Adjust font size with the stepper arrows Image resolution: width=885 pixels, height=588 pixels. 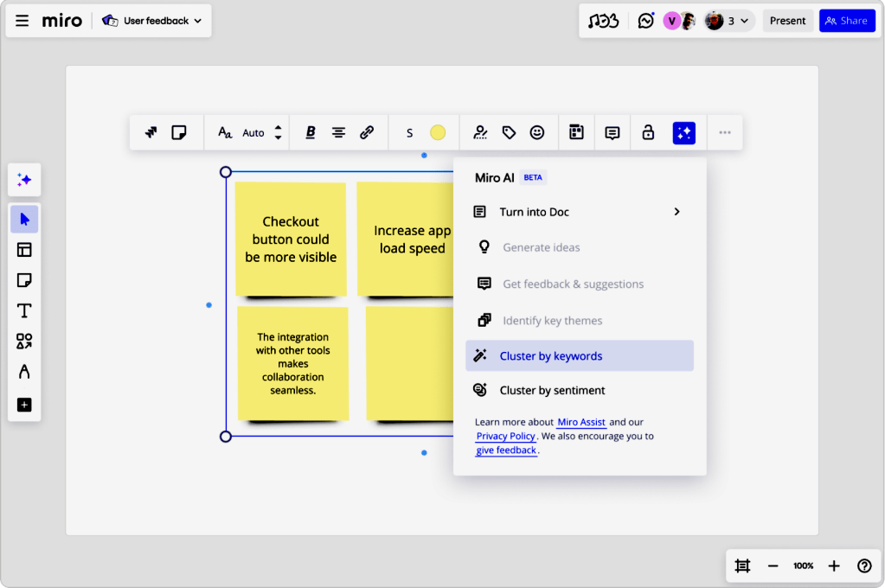click(278, 132)
